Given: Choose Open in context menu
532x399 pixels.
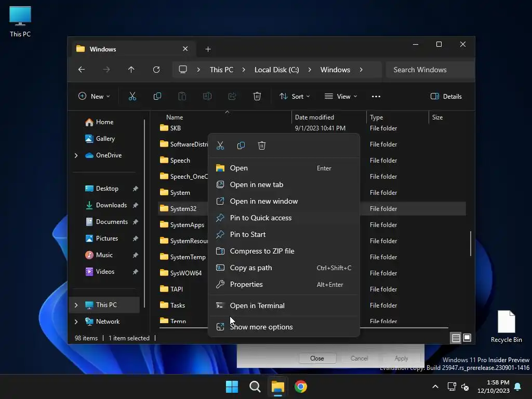Looking at the screenshot, I should (x=284, y=168).
